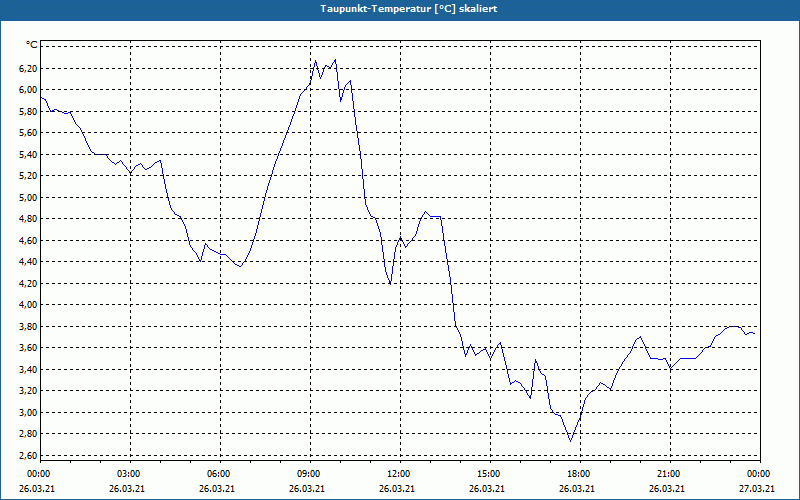The width and height of the screenshot is (800, 500).
Task: Select the 27.03.21 date label
Action: (757, 488)
